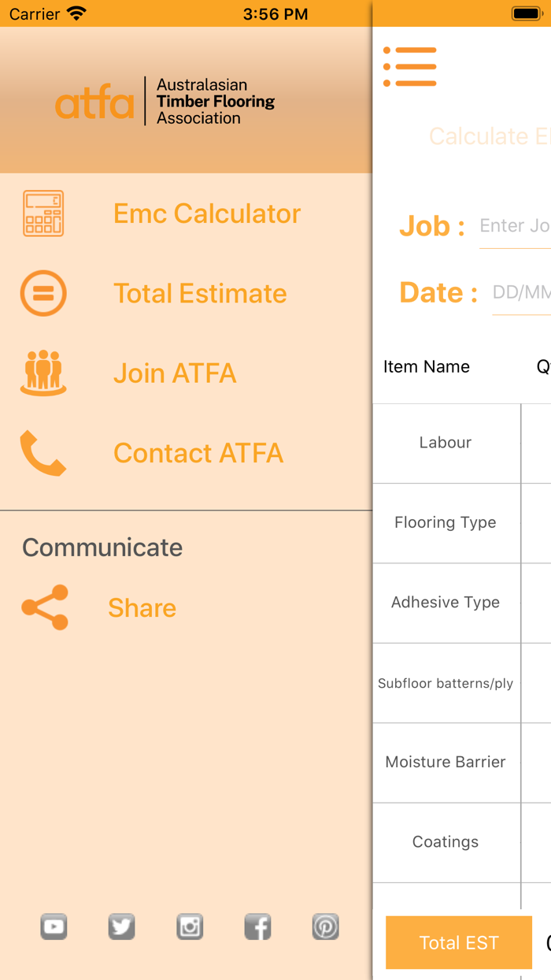This screenshot has width=551, height=980.
Task: Open the ATFA Twitter page
Action: (121, 926)
